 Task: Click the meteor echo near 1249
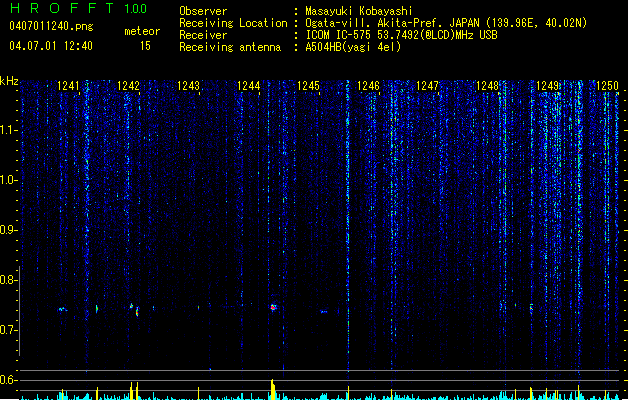[531, 309]
